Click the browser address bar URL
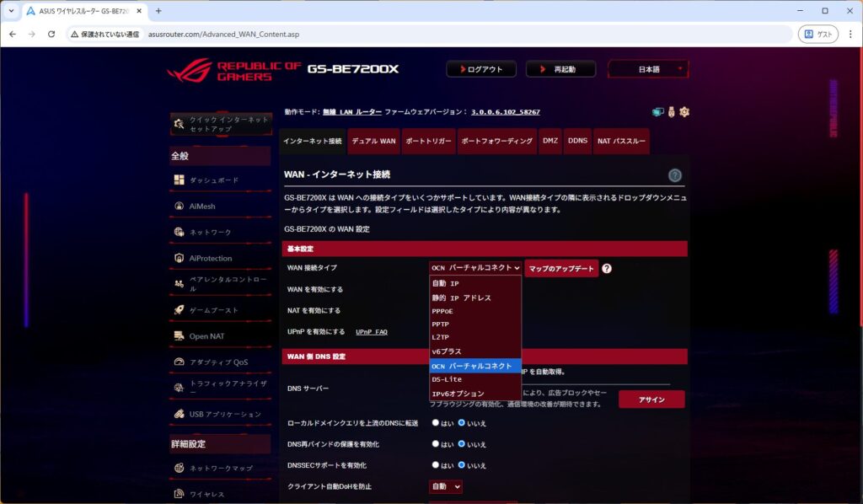Image resolution: width=863 pixels, height=504 pixels. pyautogui.click(x=222, y=35)
